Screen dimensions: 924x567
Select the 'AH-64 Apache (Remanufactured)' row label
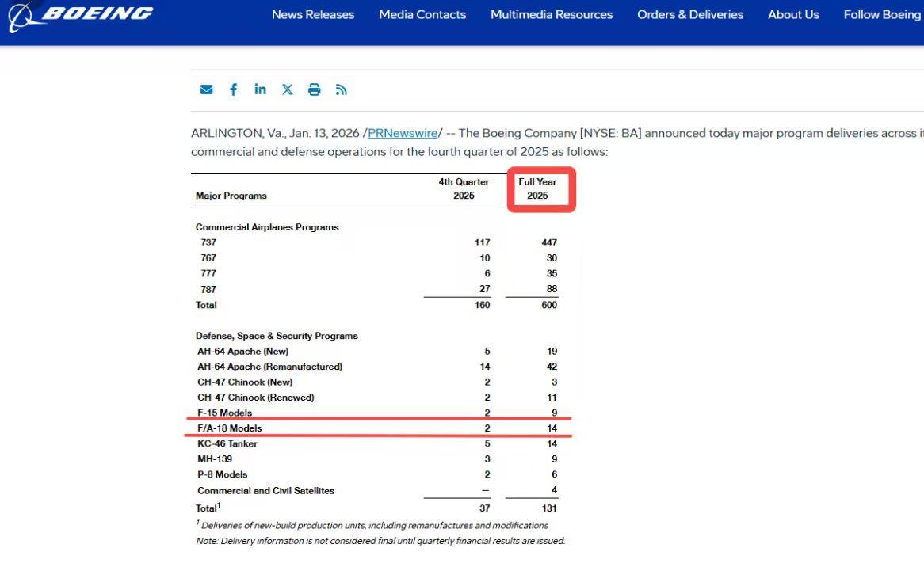pos(270,366)
